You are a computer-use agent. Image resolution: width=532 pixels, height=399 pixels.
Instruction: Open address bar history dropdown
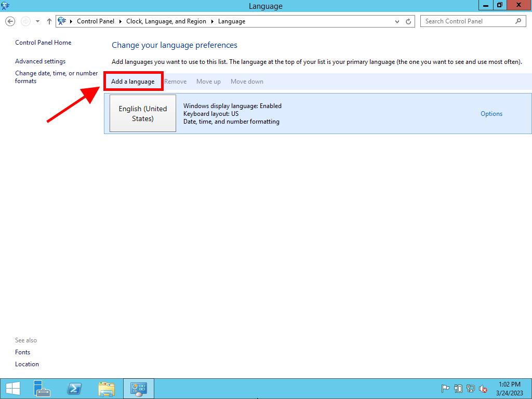point(397,21)
